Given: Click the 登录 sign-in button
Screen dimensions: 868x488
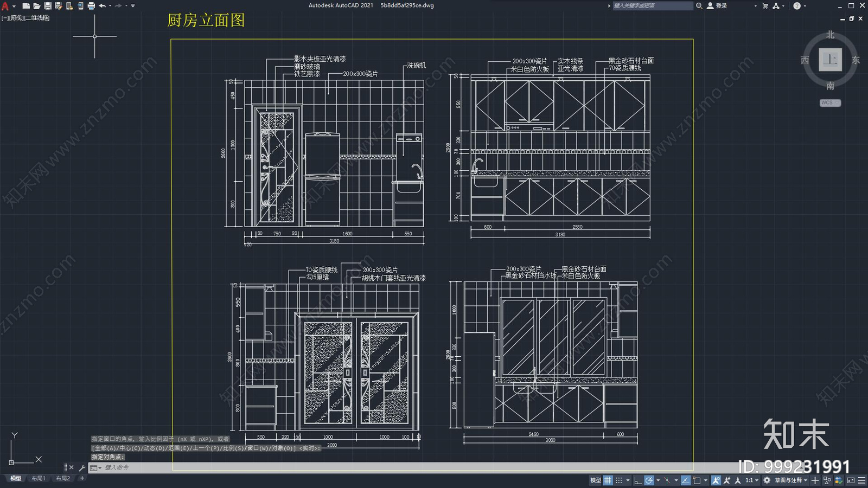Looking at the screenshot, I should (x=717, y=5).
